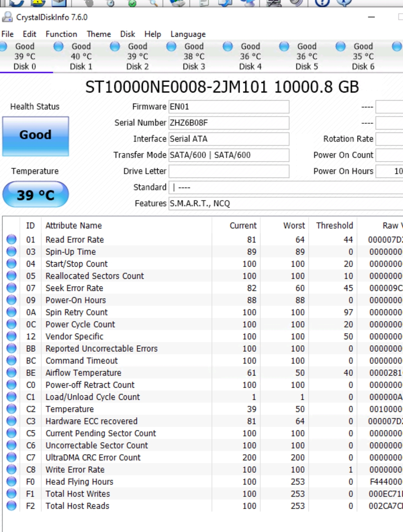Click the ID column header
403x532 pixels.
[x=31, y=226]
